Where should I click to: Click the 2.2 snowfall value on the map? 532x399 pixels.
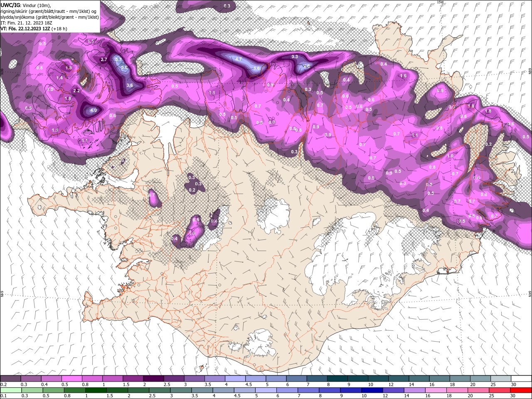coord(76,91)
